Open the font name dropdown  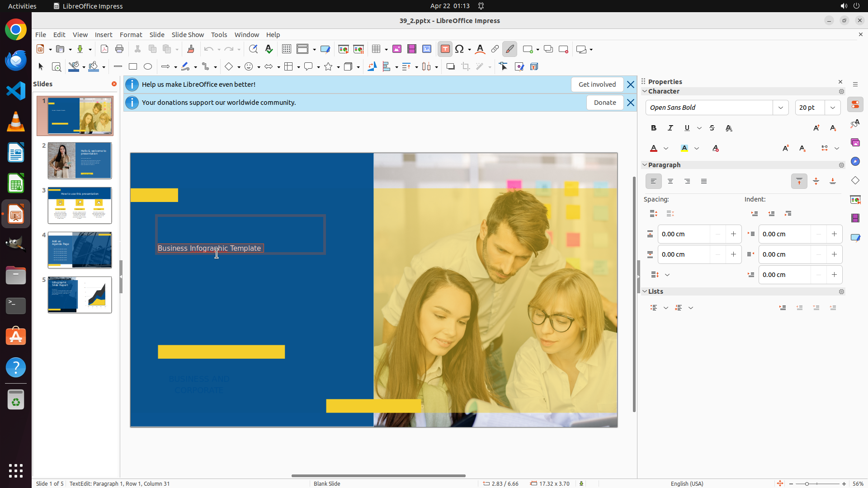click(x=781, y=108)
